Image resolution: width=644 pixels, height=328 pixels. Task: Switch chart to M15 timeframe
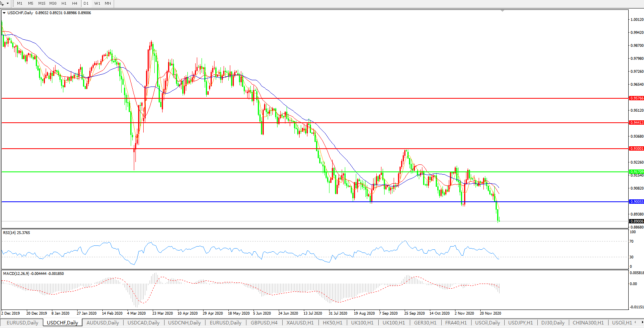[x=42, y=4]
